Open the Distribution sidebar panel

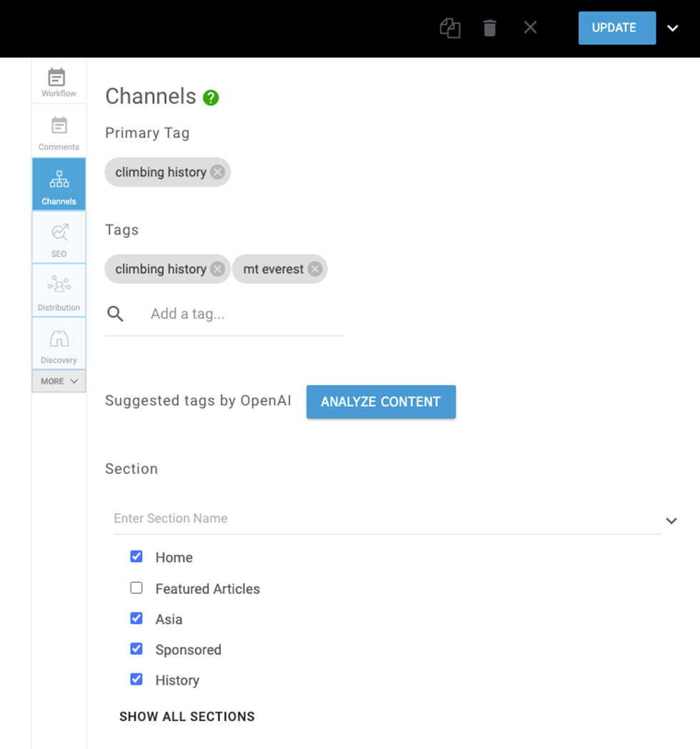tap(59, 290)
